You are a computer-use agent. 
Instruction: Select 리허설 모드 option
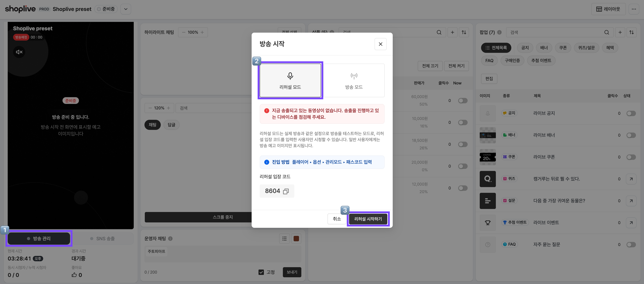point(290,80)
